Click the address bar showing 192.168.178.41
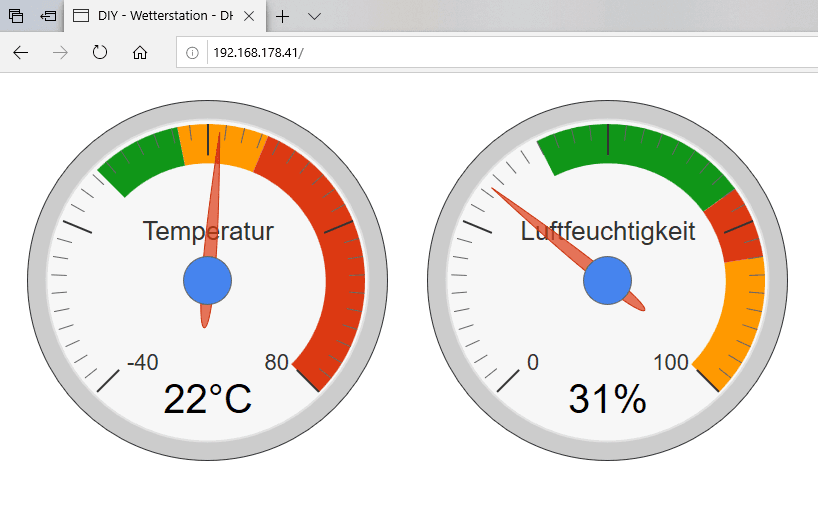 [500, 53]
